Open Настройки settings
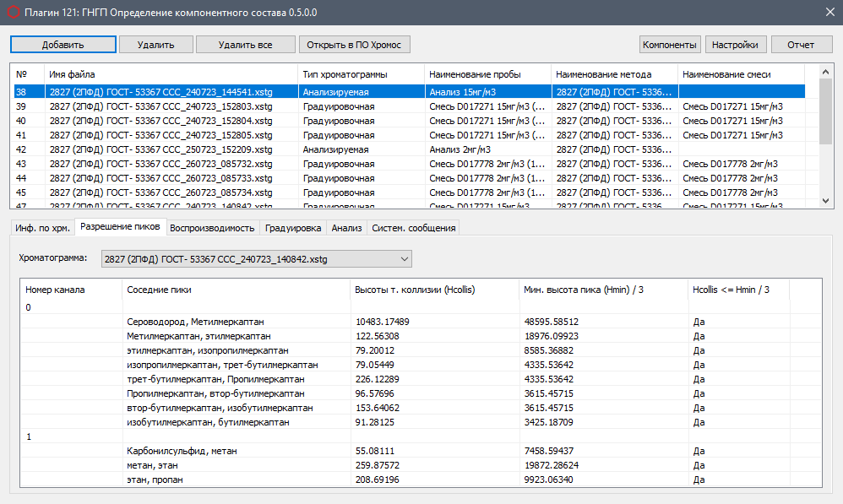Screen dimensions: 843x504 pos(734,45)
